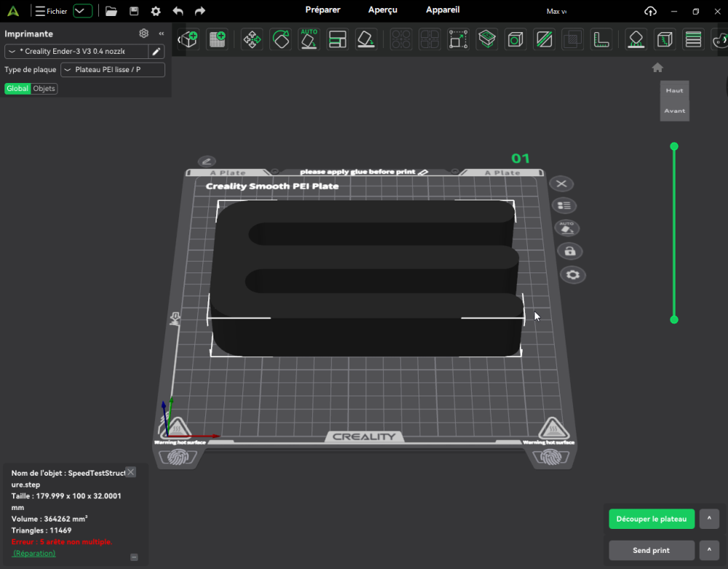Edit the plate name pencil icon
The width and height of the screenshot is (728, 569).
coord(207,161)
